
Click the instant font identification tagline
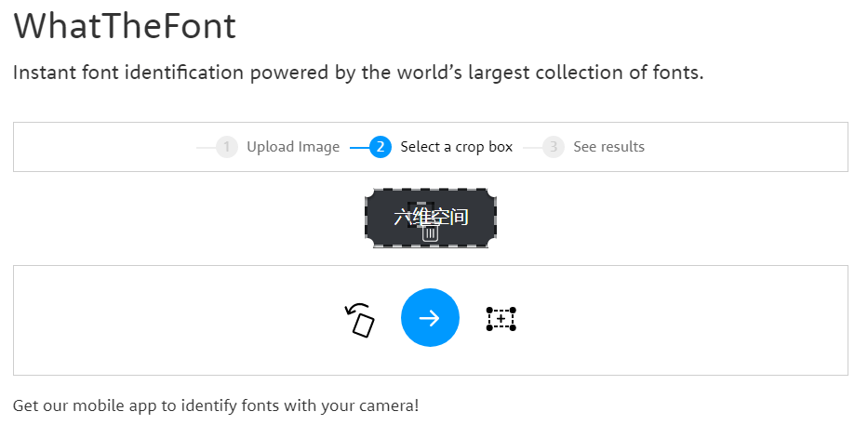358,73
